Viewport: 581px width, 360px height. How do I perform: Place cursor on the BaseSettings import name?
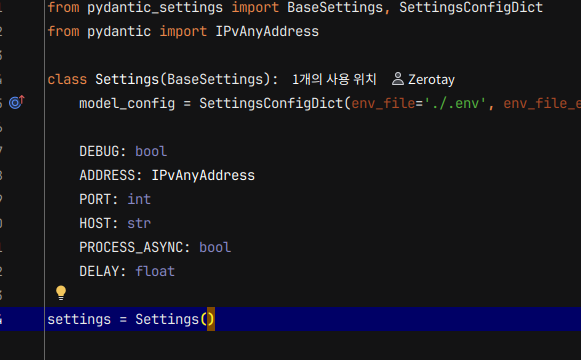tap(335, 7)
